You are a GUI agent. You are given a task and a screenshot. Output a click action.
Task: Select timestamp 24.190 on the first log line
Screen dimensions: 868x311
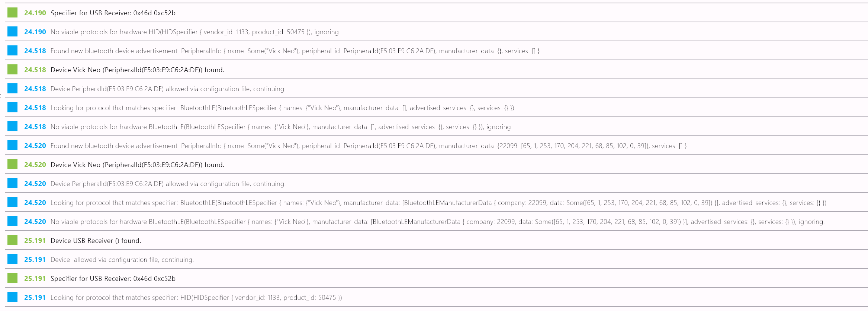coord(35,13)
